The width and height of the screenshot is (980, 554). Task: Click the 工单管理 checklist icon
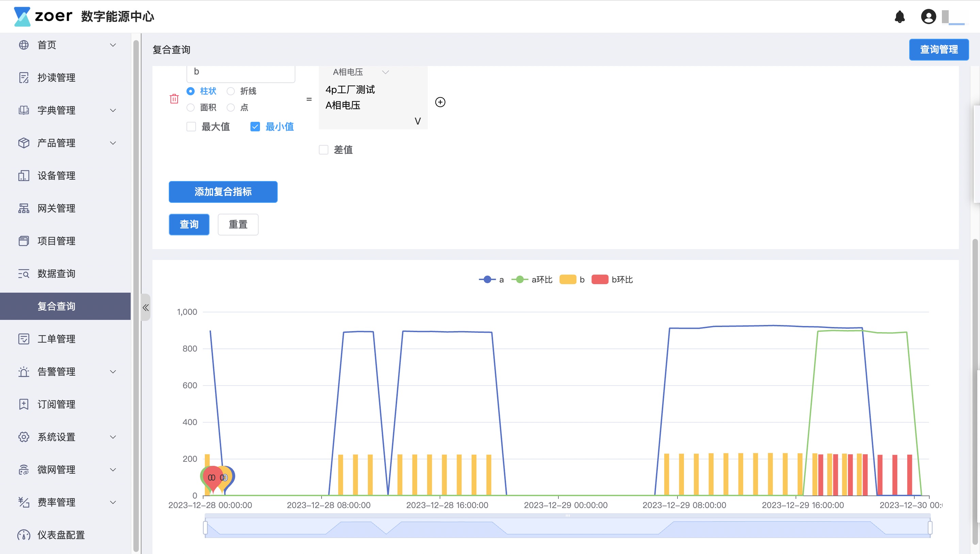click(x=23, y=339)
